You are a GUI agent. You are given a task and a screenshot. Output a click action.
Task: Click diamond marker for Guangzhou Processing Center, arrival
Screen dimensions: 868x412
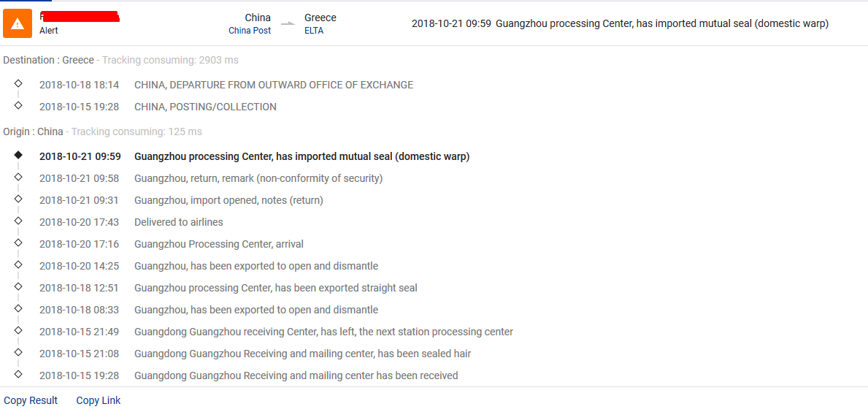(x=18, y=243)
